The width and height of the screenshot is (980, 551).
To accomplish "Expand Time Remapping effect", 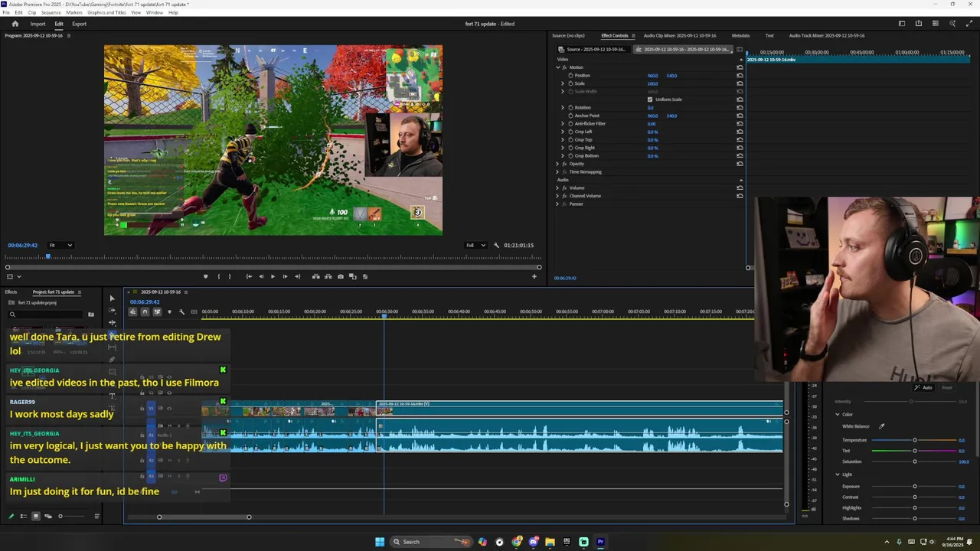I will [x=557, y=171].
